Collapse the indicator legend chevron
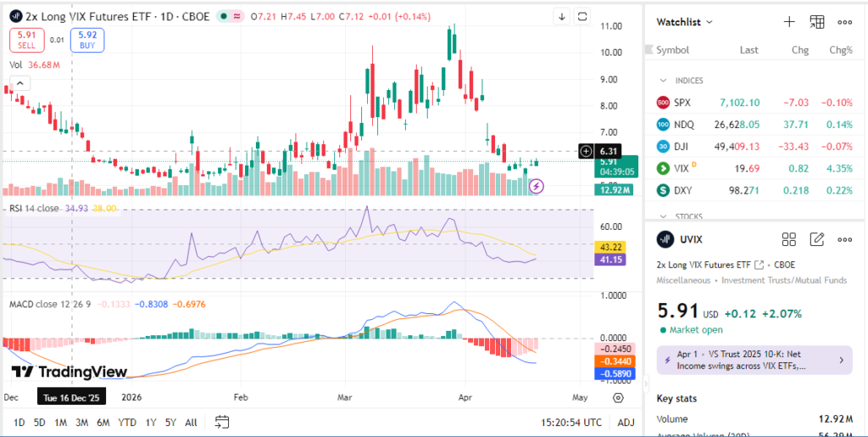868x437 pixels. pos(19,82)
